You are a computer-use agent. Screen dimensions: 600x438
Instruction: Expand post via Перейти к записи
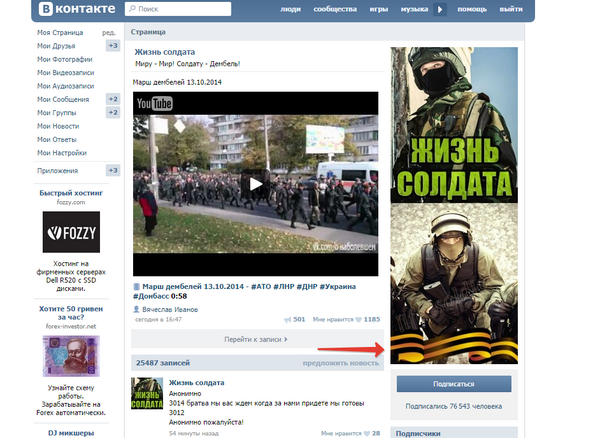pyautogui.click(x=256, y=339)
